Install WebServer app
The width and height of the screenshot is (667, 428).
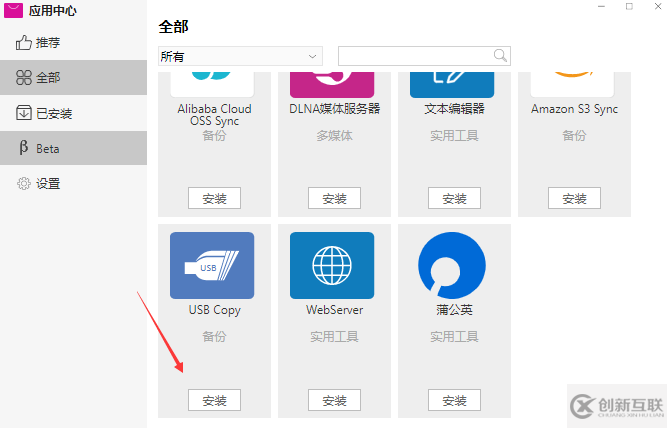pyautogui.click(x=334, y=400)
